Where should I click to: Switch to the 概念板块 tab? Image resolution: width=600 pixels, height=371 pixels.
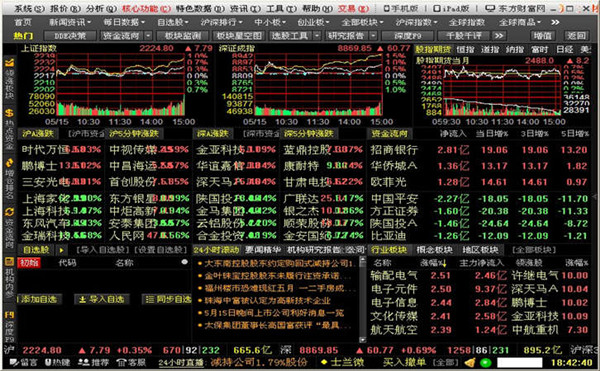(434, 250)
